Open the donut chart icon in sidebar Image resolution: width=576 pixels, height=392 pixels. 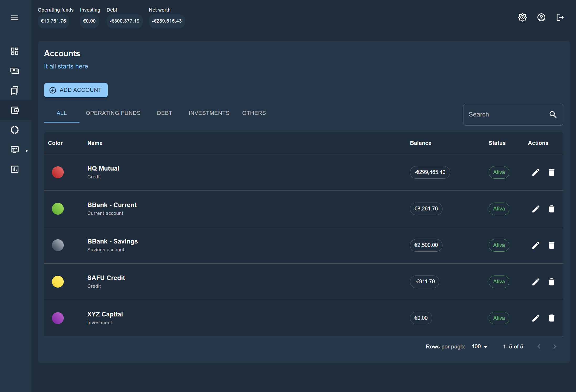(15, 130)
